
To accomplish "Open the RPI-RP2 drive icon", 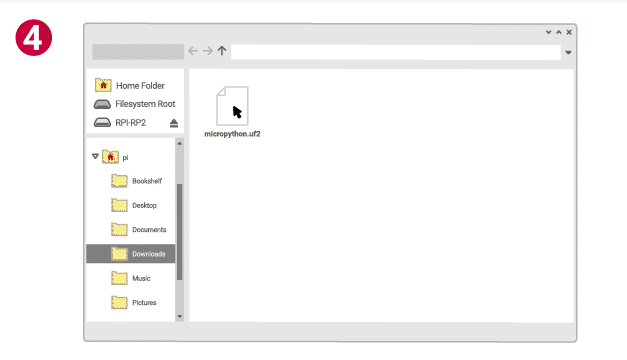I will (x=102, y=122).
